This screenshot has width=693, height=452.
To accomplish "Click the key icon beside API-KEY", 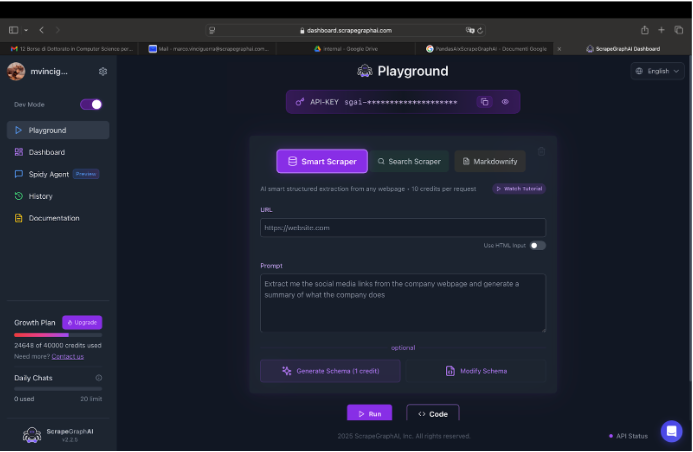I will pyautogui.click(x=300, y=102).
